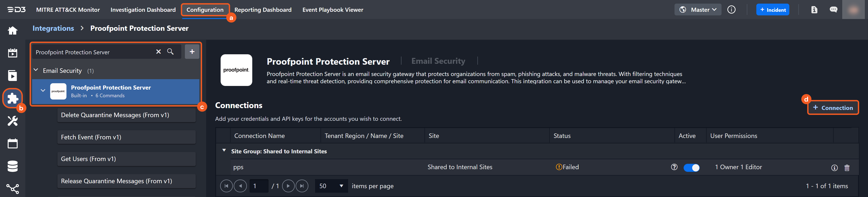Open the Master site dropdown
The height and width of the screenshot is (197, 868).
[698, 10]
